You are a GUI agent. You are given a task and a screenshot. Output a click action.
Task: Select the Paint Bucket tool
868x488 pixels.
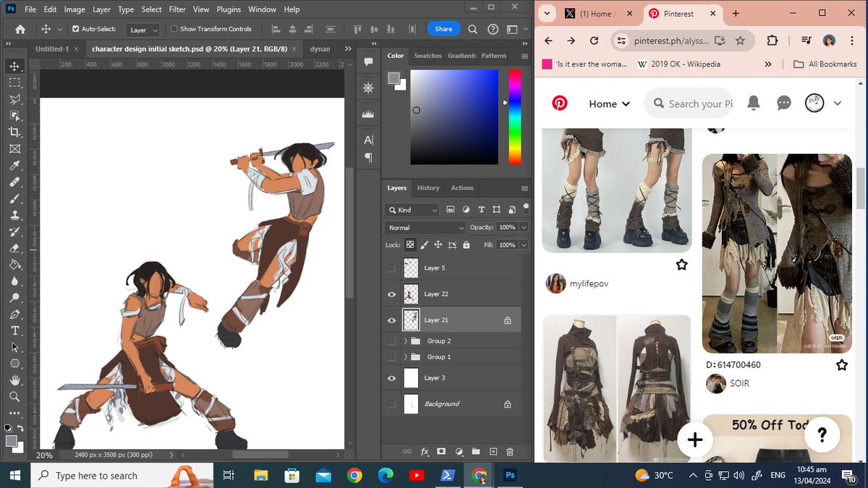(14, 265)
